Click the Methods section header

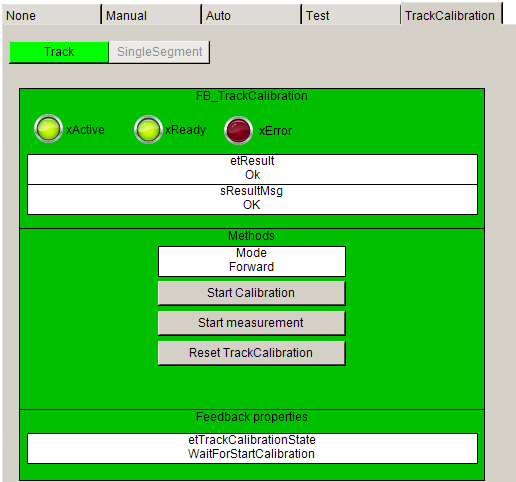point(251,236)
